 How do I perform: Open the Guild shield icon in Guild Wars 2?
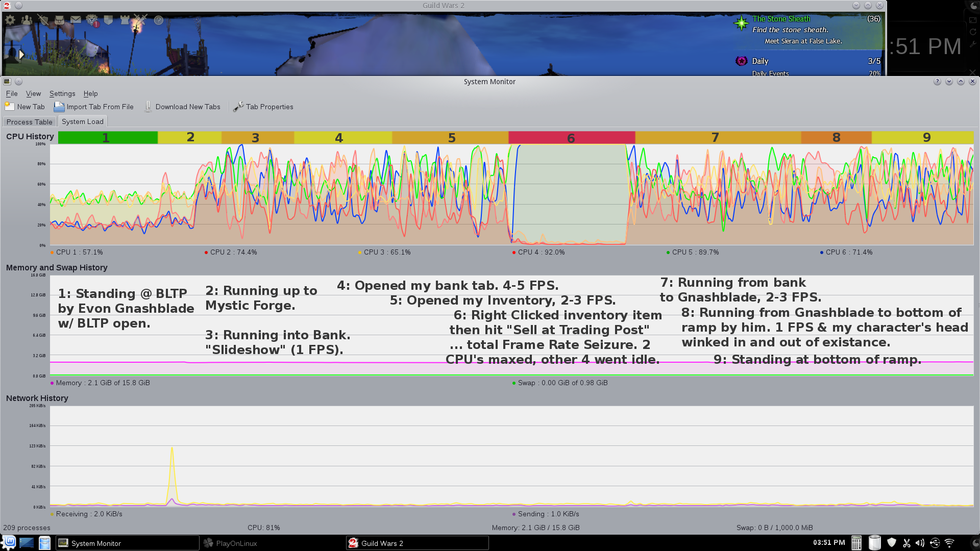(x=108, y=20)
